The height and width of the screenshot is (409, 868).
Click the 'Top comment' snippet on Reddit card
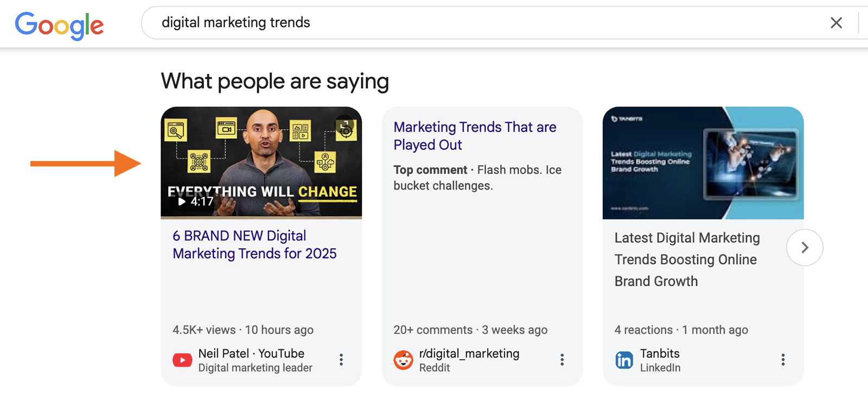pos(477,178)
